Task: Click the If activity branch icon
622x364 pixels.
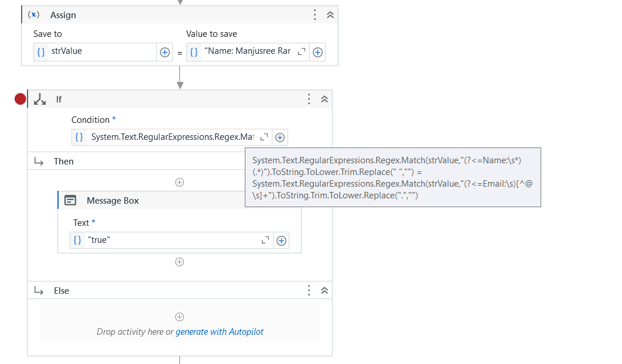Action: (40, 99)
